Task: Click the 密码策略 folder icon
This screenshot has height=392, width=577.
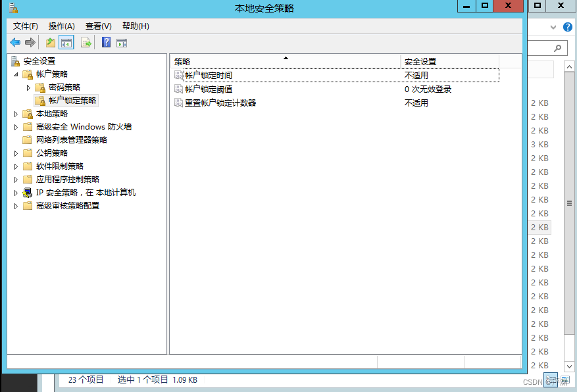Action: (40, 87)
